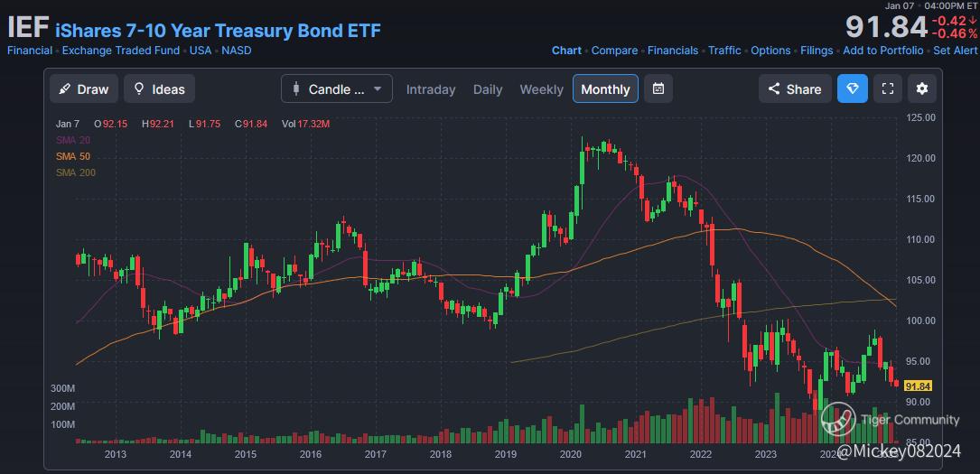Viewport: 980px width, 474px height.
Task: Click the Set Alert link
Action: (x=956, y=51)
